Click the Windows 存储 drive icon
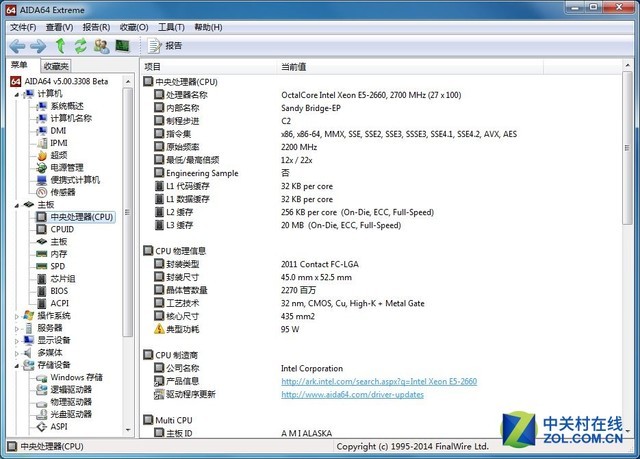Screen dimensions: 640x459 [42, 378]
